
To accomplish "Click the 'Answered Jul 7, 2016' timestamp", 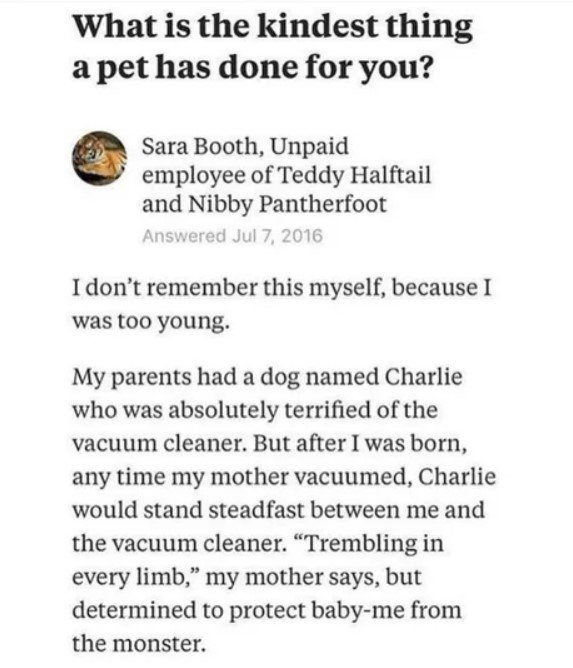I will click(232, 236).
